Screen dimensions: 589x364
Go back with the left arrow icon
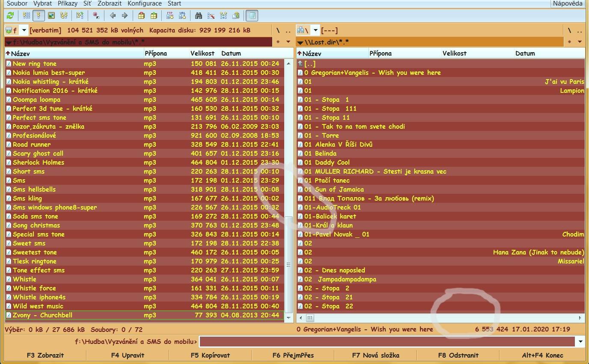click(113, 16)
